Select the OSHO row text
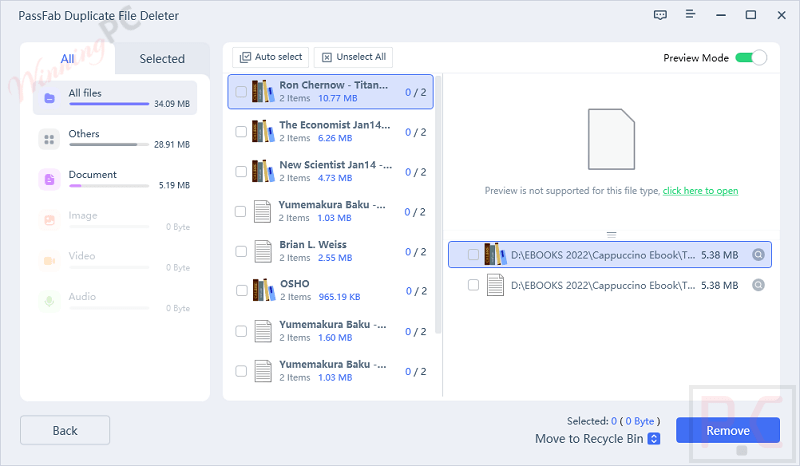The height and width of the screenshot is (466, 800). point(294,284)
